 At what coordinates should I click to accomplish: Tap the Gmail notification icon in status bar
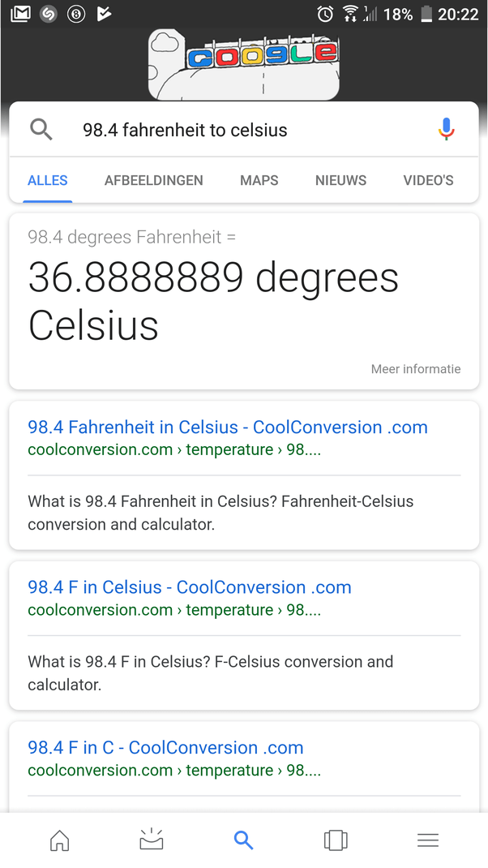[20, 14]
